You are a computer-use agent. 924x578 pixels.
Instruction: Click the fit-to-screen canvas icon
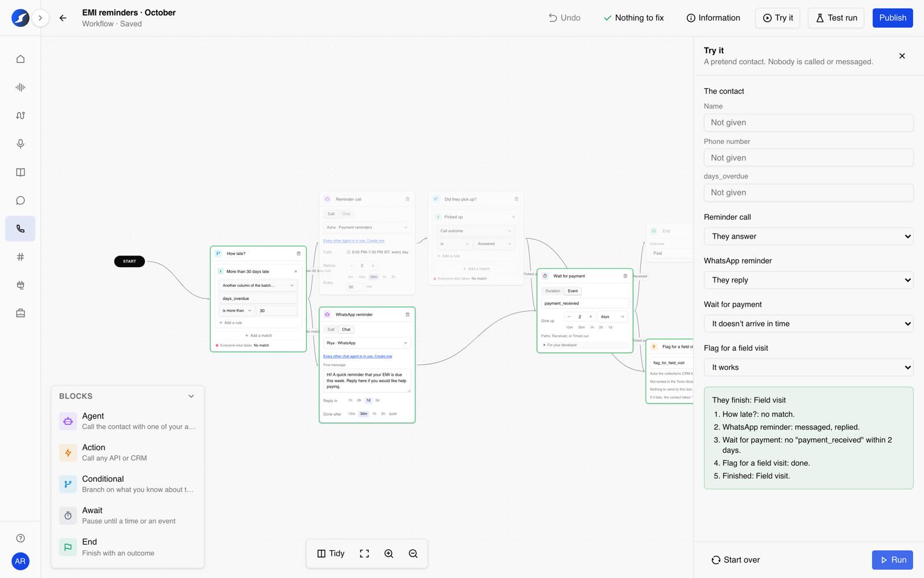coord(364,554)
